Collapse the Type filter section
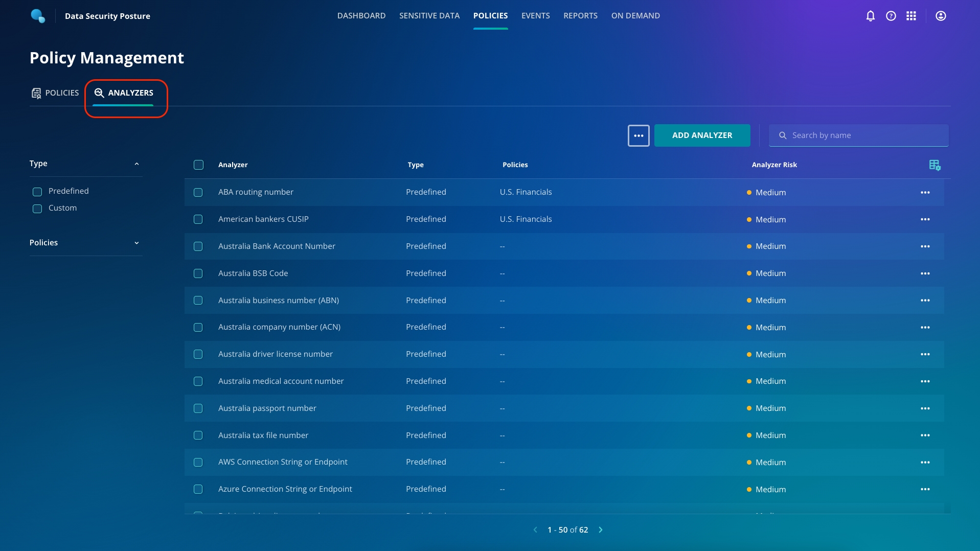This screenshot has width=980, height=551. coord(136,164)
